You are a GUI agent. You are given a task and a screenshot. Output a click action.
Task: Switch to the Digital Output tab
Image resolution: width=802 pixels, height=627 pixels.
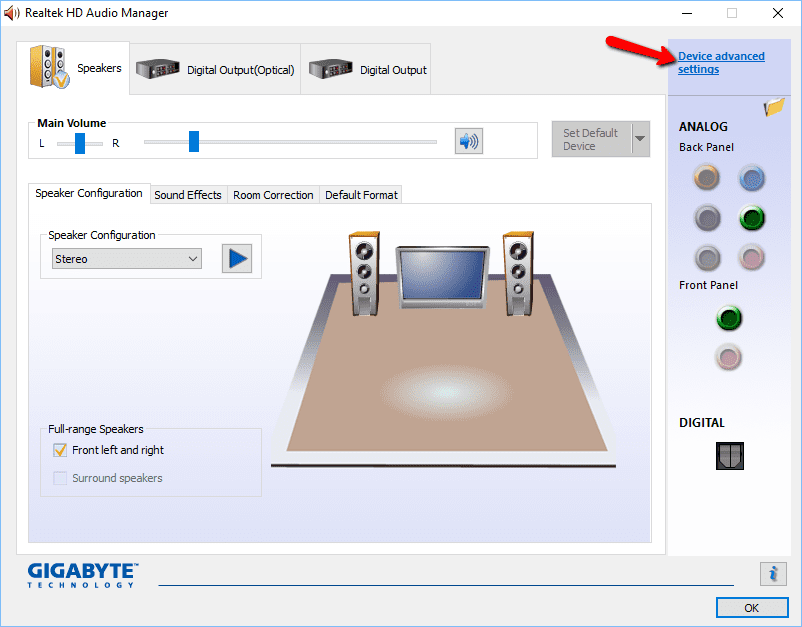click(366, 70)
